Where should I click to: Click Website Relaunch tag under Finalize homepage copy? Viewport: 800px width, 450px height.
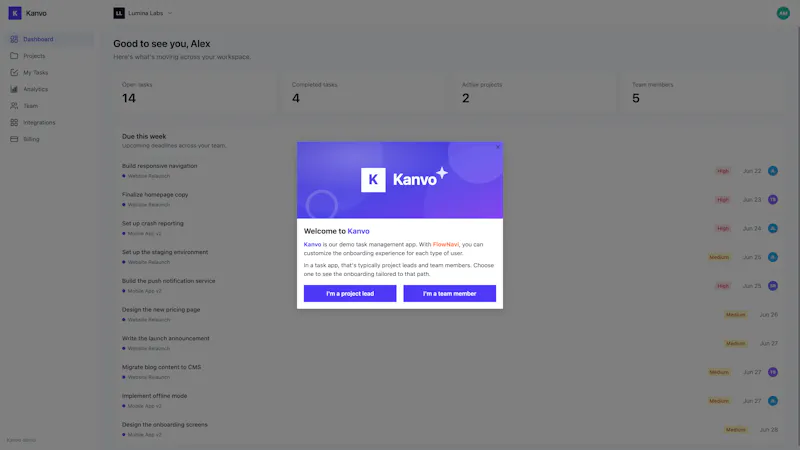[148, 205]
